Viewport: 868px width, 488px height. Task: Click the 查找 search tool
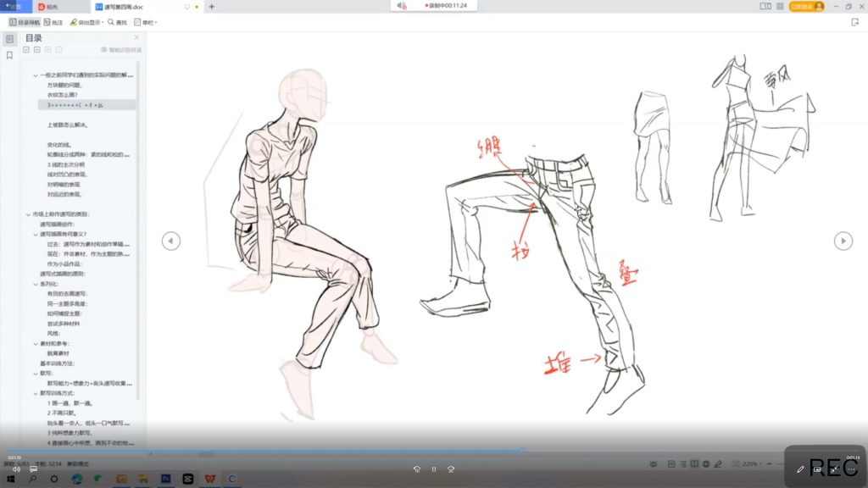pyautogui.click(x=118, y=22)
